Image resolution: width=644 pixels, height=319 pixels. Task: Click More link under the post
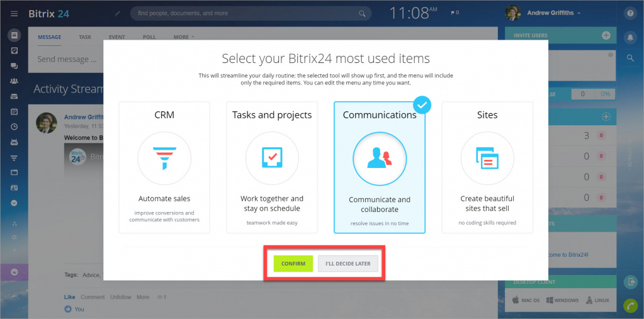click(x=143, y=297)
